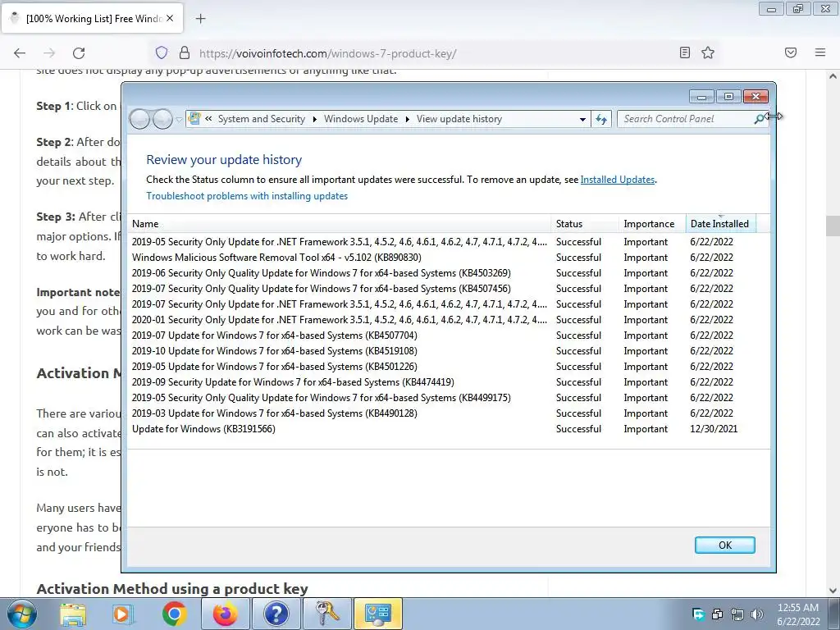Refresh the Control Panel view
The height and width of the screenshot is (630, 840).
pos(601,119)
